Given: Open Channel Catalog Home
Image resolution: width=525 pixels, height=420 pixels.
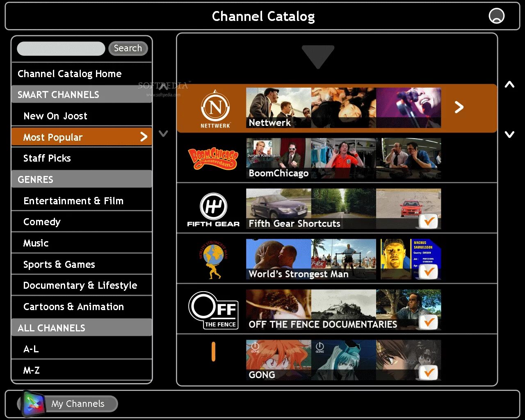Looking at the screenshot, I should 82,74.
